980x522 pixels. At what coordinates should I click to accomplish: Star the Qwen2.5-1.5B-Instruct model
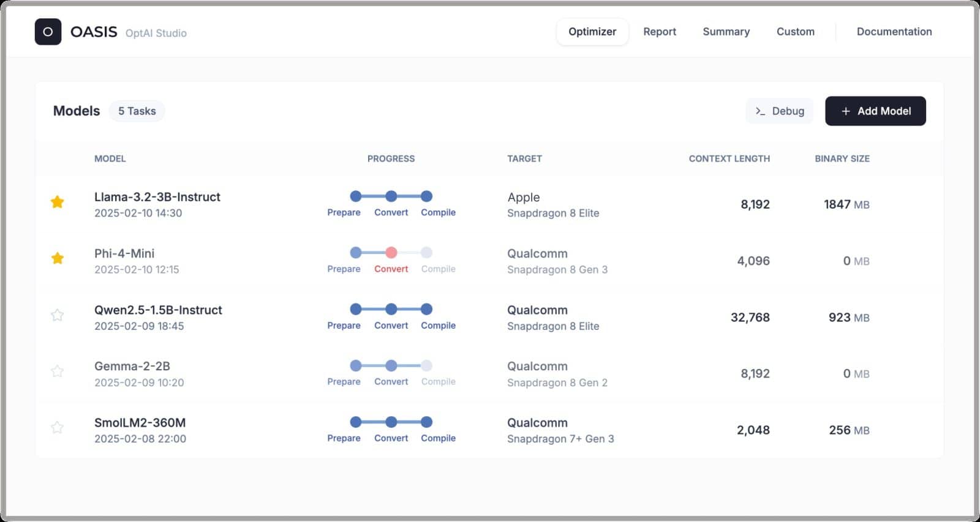coord(58,315)
